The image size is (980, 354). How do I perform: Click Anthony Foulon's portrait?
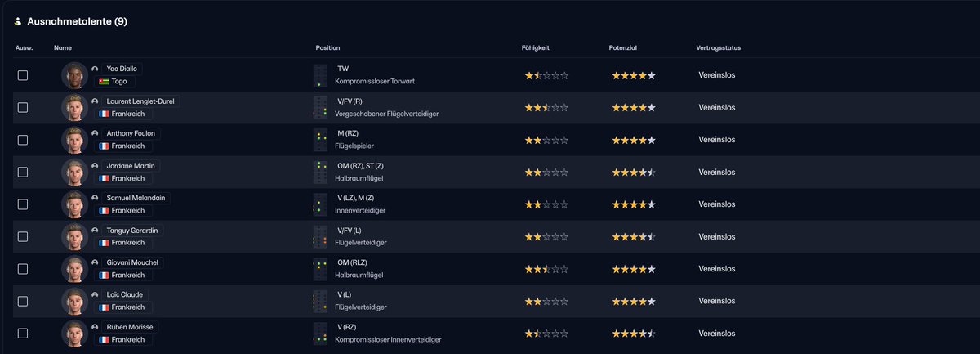pos(74,140)
